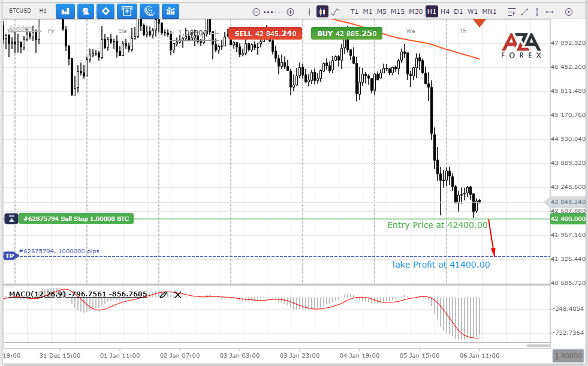Click the TP take profit marker
Viewport: 588px width, 366px height.
[11, 256]
